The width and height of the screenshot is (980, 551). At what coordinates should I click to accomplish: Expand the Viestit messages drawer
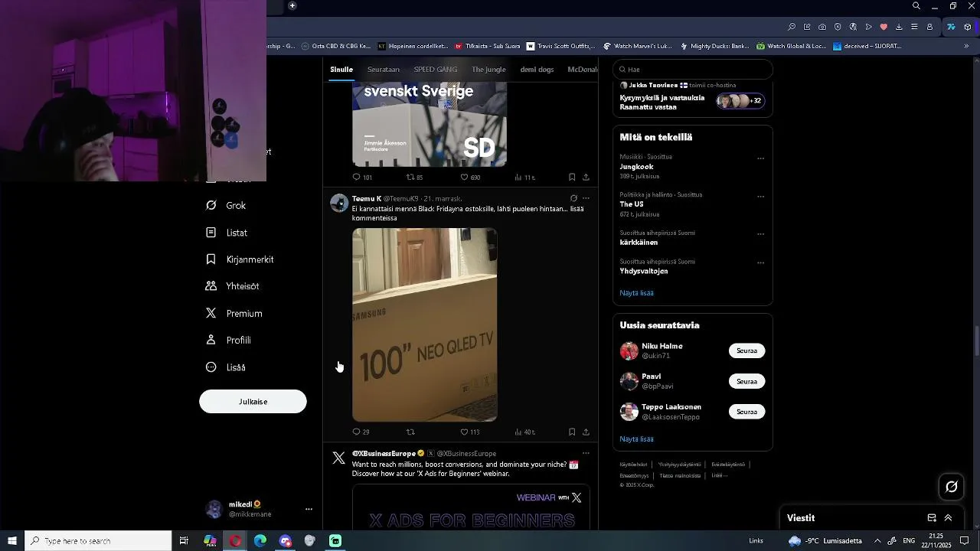tap(948, 518)
